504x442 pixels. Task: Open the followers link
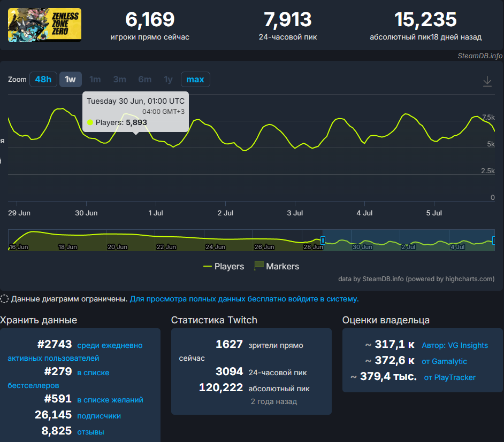pos(99,416)
